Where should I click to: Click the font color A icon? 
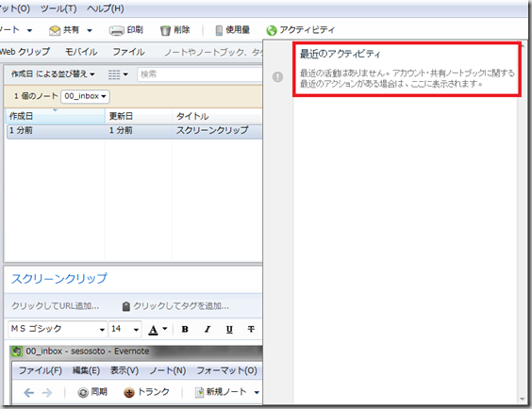(x=154, y=330)
